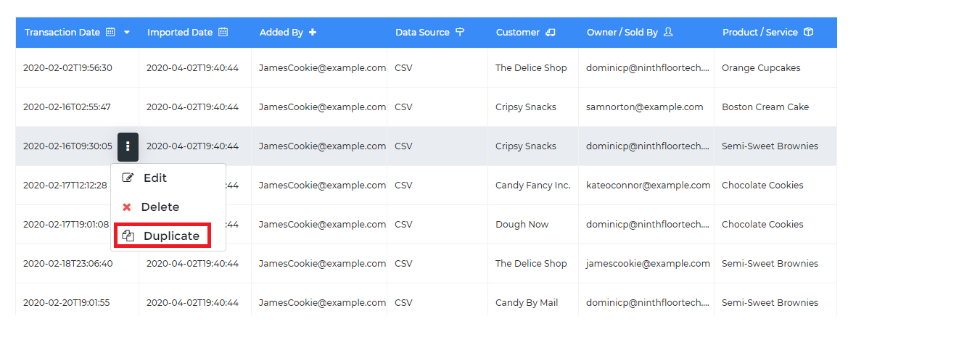Click Chocolate Cookies in the Candy Fancy Inc. row
The width and height of the screenshot is (980, 337).
click(762, 186)
